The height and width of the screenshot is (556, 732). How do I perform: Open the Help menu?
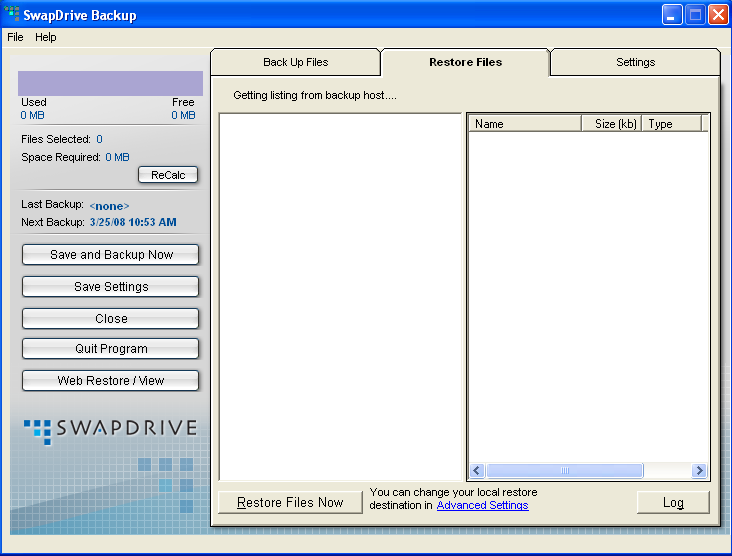click(x=45, y=37)
